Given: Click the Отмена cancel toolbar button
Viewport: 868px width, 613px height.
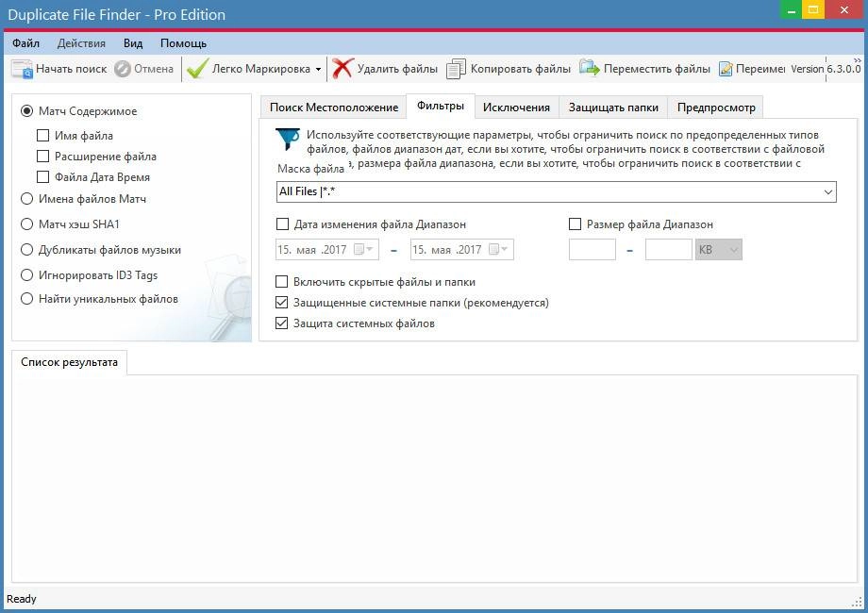Looking at the screenshot, I should (x=144, y=69).
